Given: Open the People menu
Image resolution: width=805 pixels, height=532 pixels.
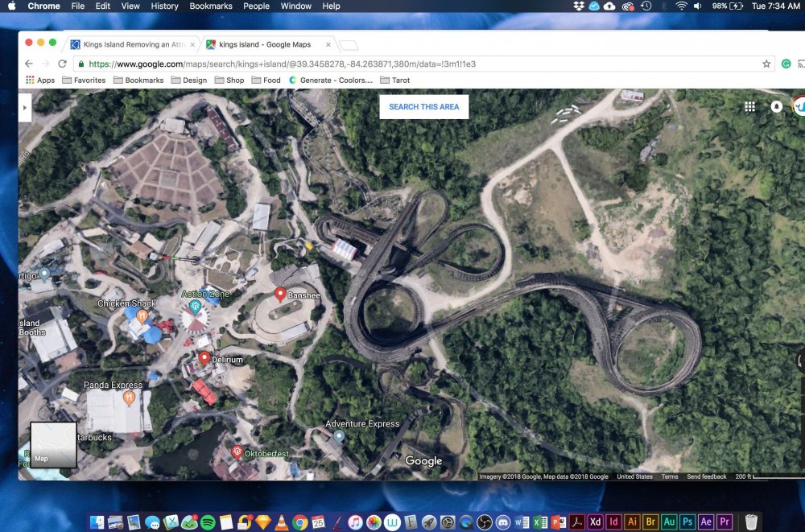Looking at the screenshot, I should tap(256, 6).
